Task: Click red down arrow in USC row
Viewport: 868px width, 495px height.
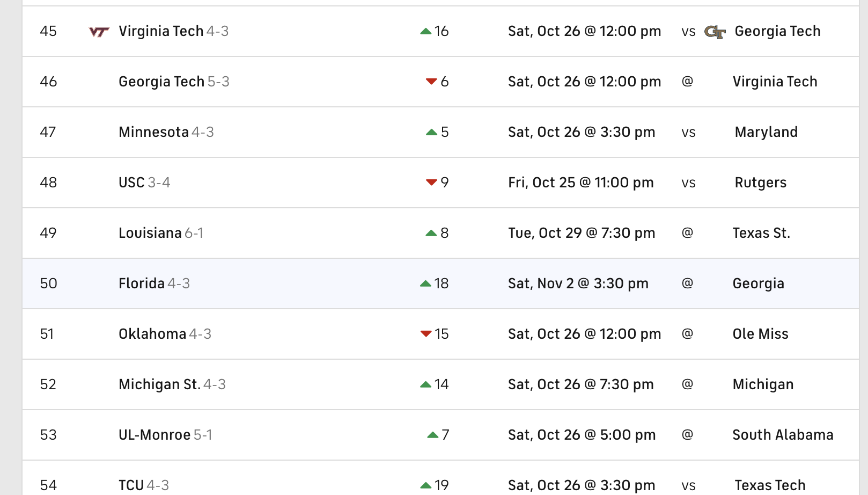Action: pos(431,183)
